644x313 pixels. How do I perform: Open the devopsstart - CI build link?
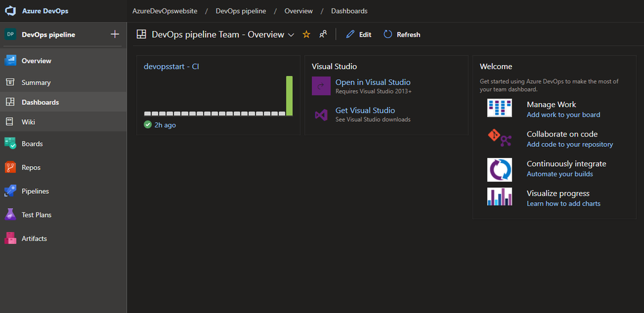[x=171, y=66]
